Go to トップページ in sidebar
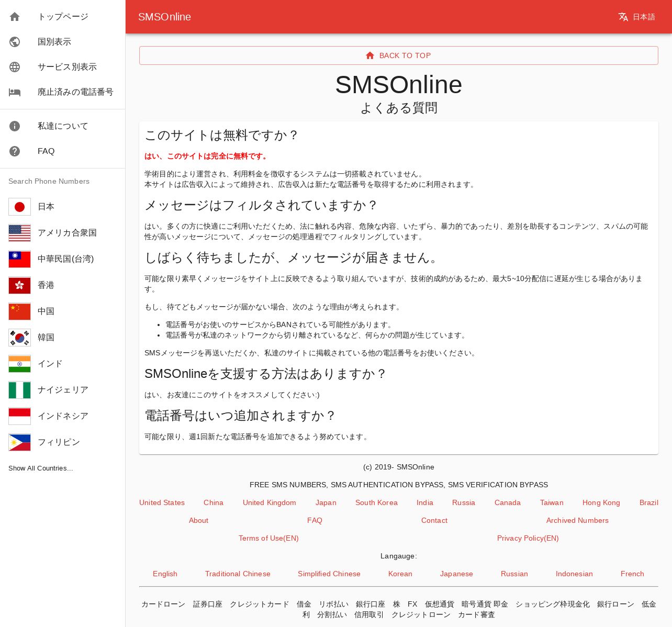The width and height of the screenshot is (672, 627). [62, 17]
